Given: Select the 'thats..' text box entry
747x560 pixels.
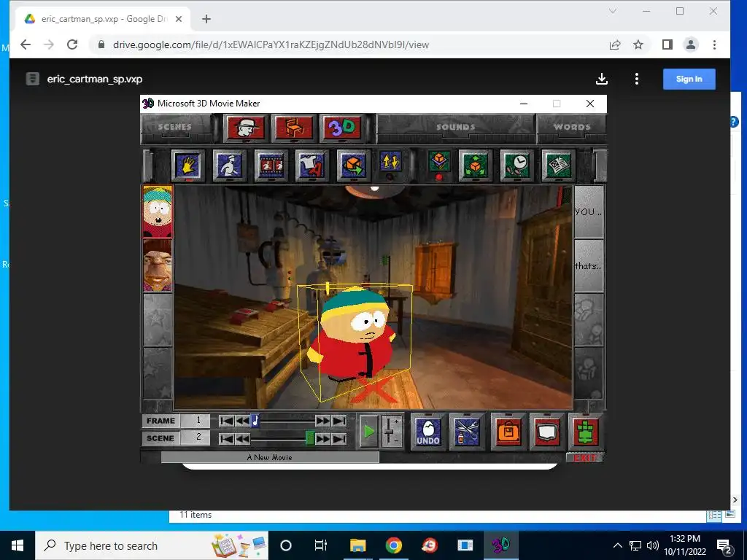Looking at the screenshot, I should coord(589,265).
